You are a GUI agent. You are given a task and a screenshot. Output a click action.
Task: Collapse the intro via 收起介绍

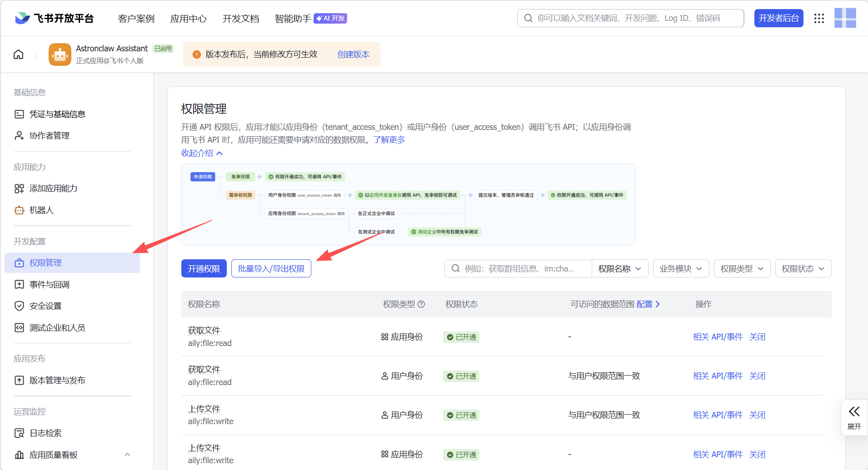202,153
